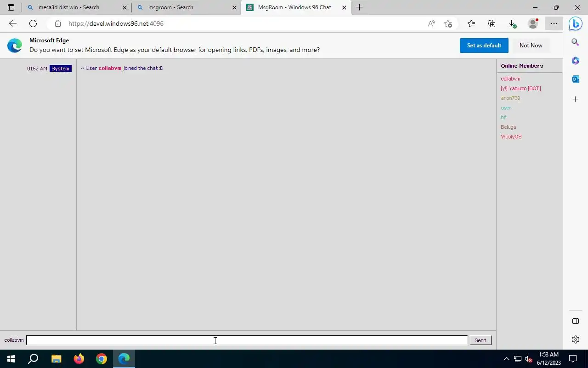
Task: Launch Google Chrome from taskbar
Action: click(x=101, y=359)
